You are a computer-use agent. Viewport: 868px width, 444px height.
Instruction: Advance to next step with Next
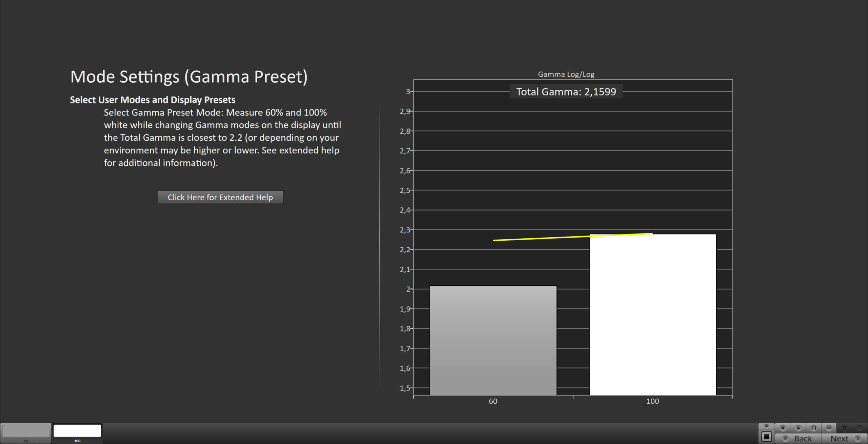844,439
